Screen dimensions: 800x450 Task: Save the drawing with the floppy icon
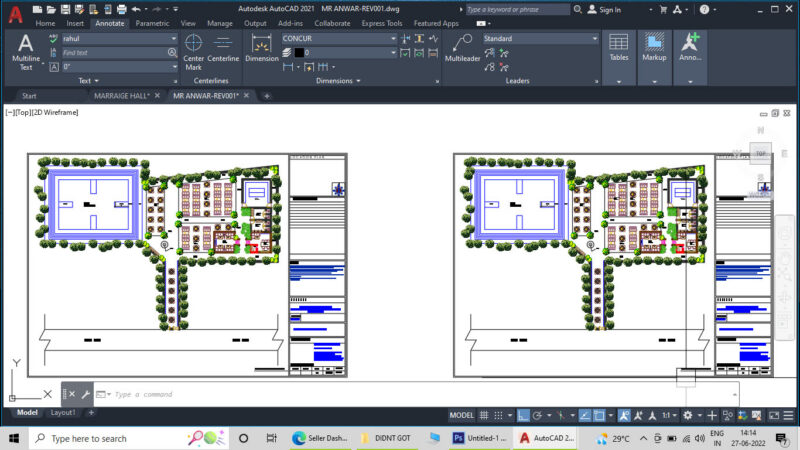coord(65,9)
